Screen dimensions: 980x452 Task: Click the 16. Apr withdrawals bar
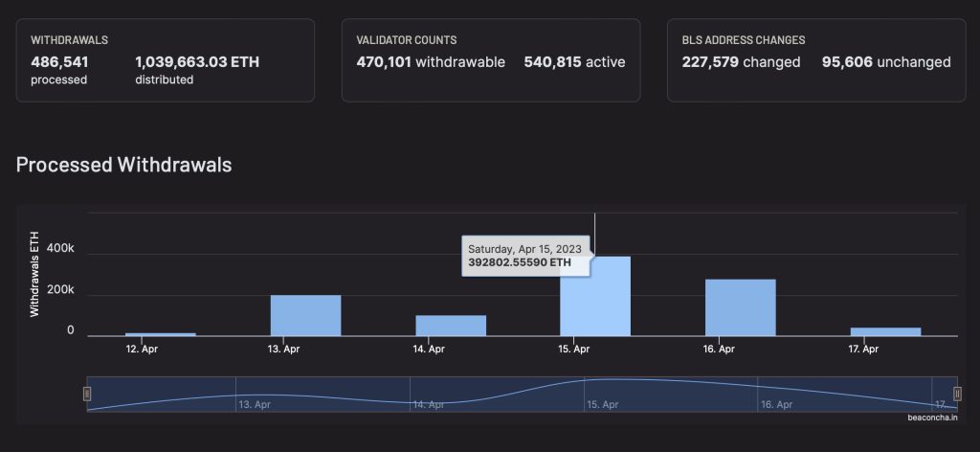(740, 307)
